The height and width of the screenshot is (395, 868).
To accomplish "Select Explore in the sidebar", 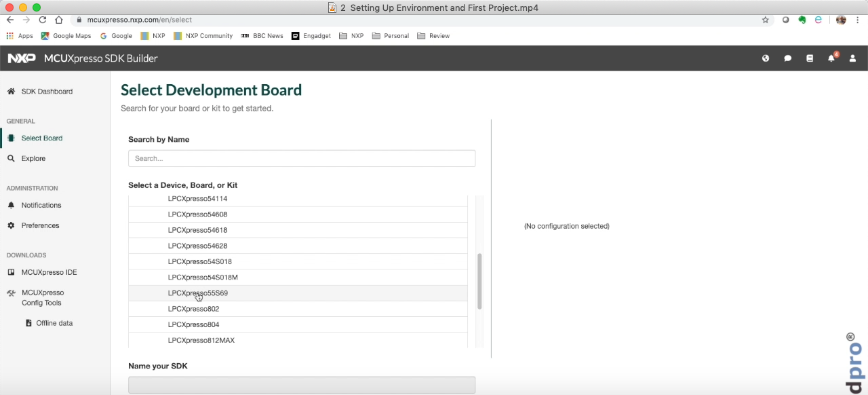I will point(33,159).
